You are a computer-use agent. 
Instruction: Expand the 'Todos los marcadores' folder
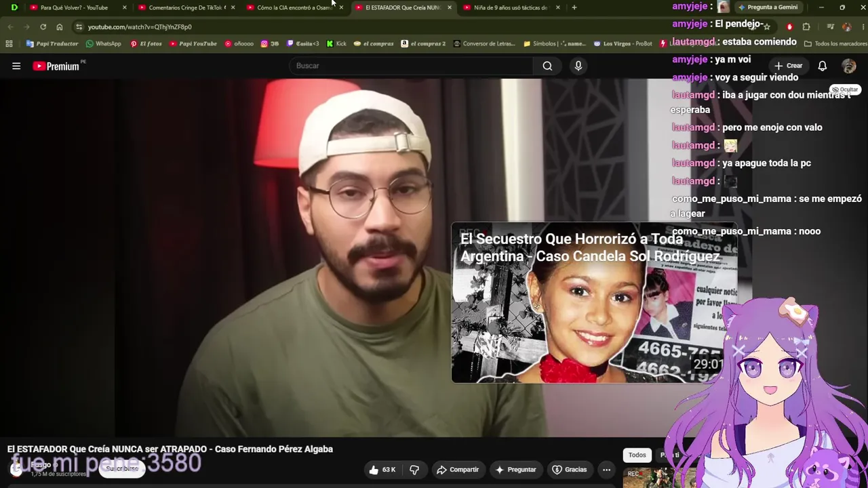point(835,43)
